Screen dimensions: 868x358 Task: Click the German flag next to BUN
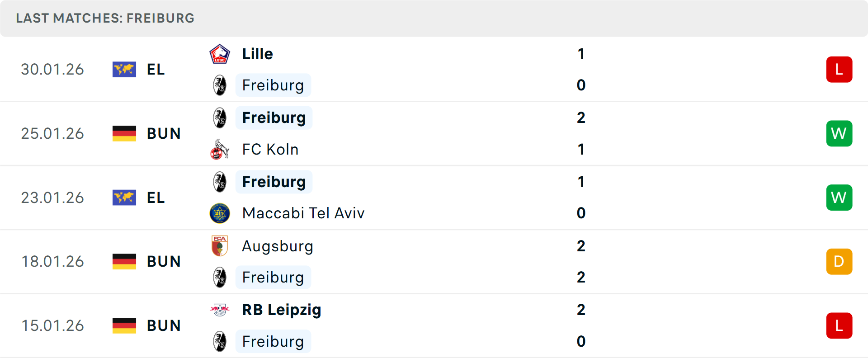(x=124, y=133)
